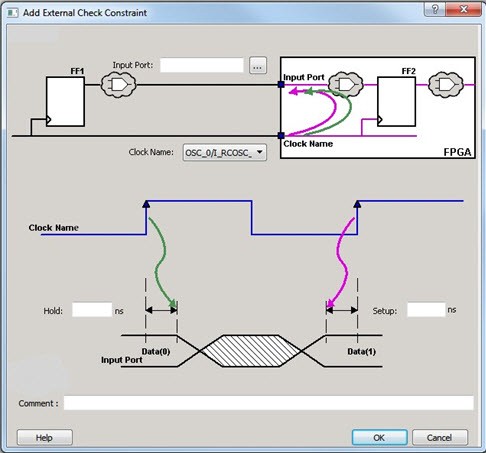Click the Input Port browse ellipsis button
The height and width of the screenshot is (453, 486).
258,66
